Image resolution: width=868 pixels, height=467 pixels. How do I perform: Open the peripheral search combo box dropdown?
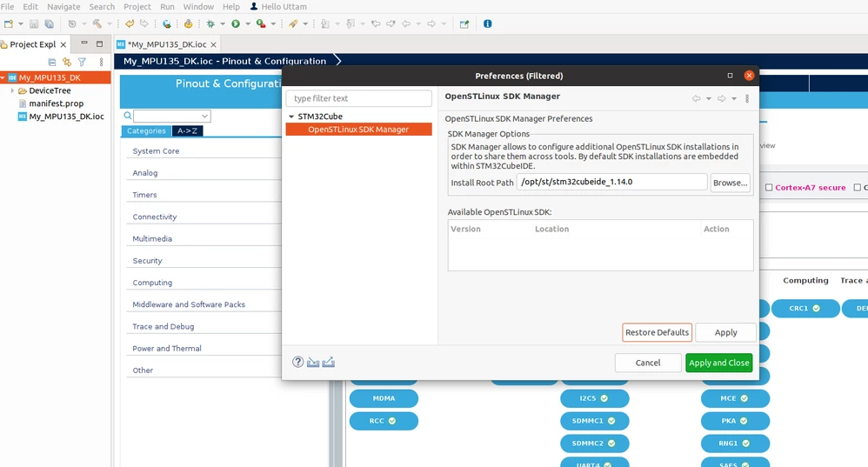click(x=204, y=116)
